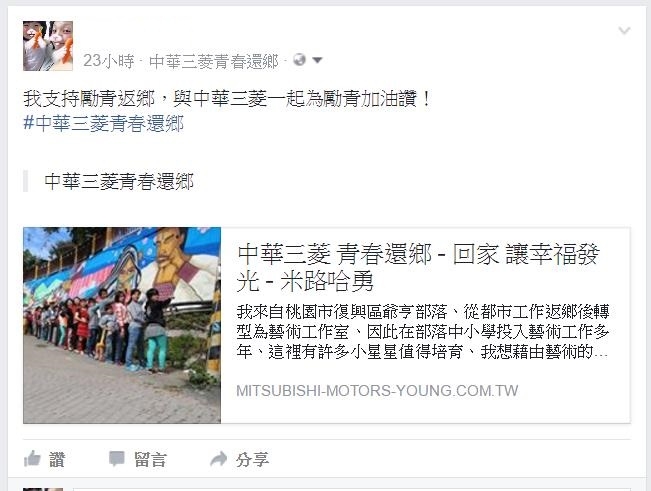Viewport: 651px width, 491px height.
Task: Open the 中華三菱青春還鄉 app link by the timestamp
Action: (x=213, y=61)
